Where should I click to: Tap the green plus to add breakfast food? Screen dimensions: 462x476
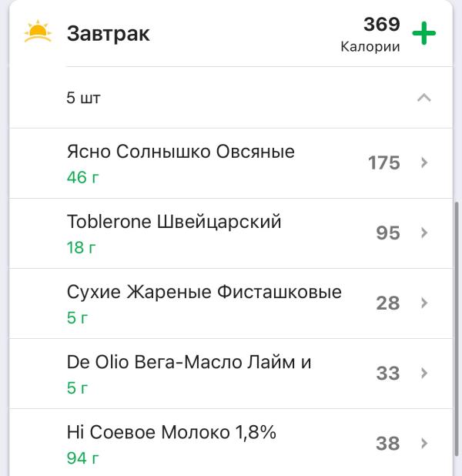pos(423,33)
